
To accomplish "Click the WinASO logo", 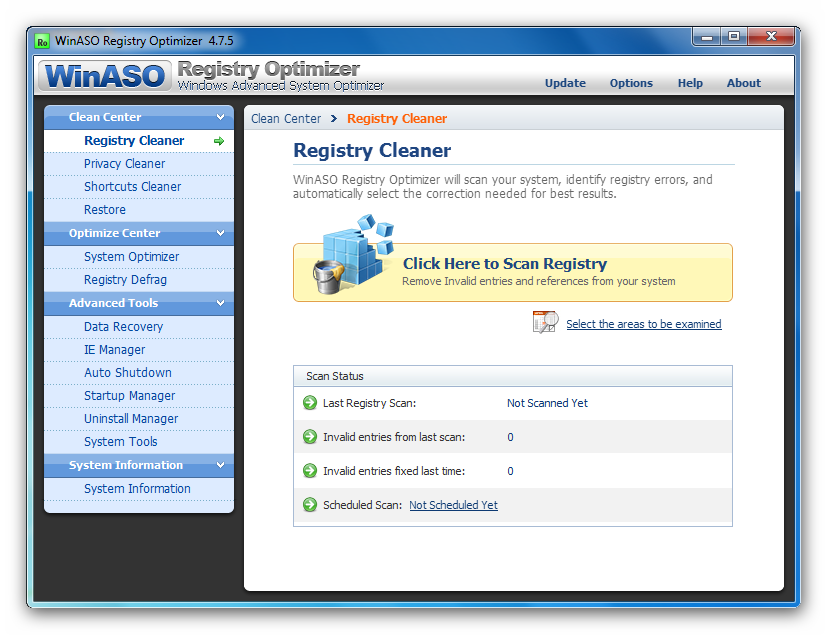I will pos(105,75).
